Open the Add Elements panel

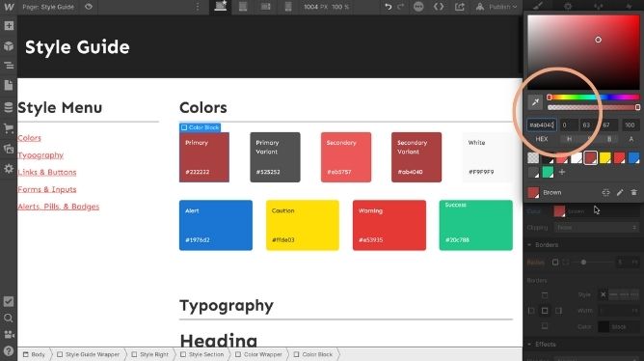pyautogui.click(x=9, y=26)
